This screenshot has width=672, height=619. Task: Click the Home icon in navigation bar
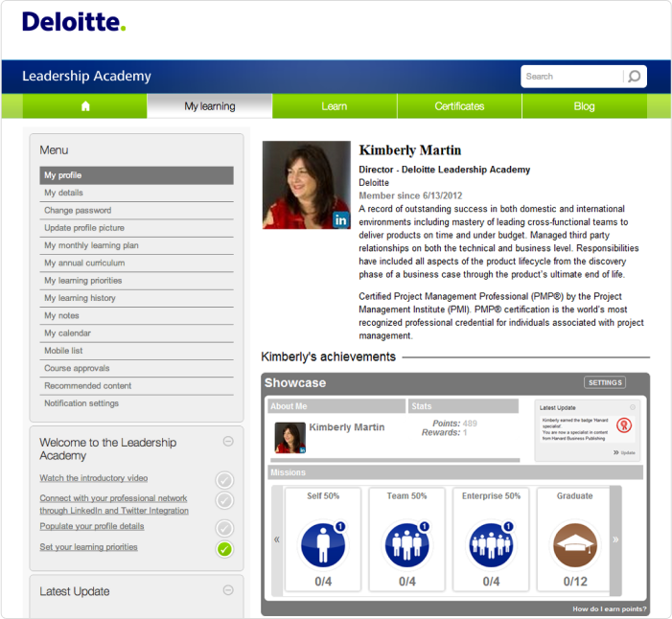click(85, 105)
